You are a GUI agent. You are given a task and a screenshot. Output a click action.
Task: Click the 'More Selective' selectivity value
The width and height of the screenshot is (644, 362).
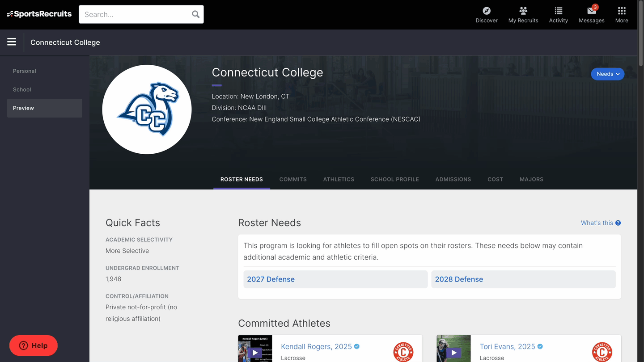127,251
